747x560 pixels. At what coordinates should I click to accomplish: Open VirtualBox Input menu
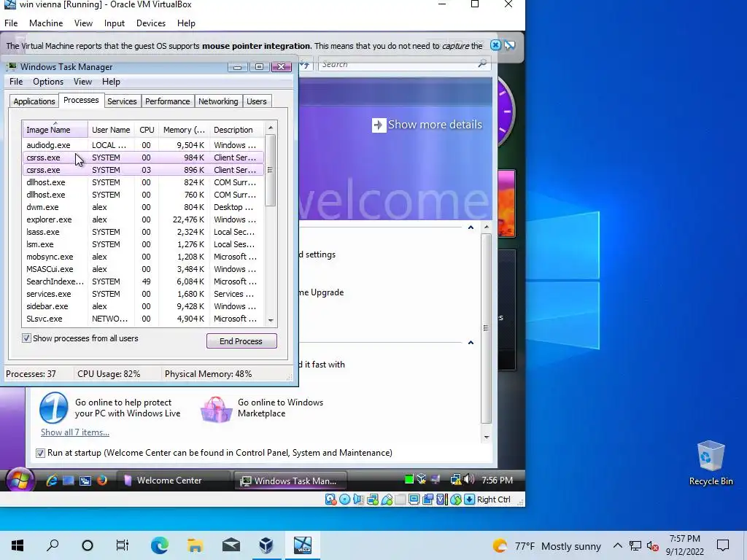(x=115, y=23)
